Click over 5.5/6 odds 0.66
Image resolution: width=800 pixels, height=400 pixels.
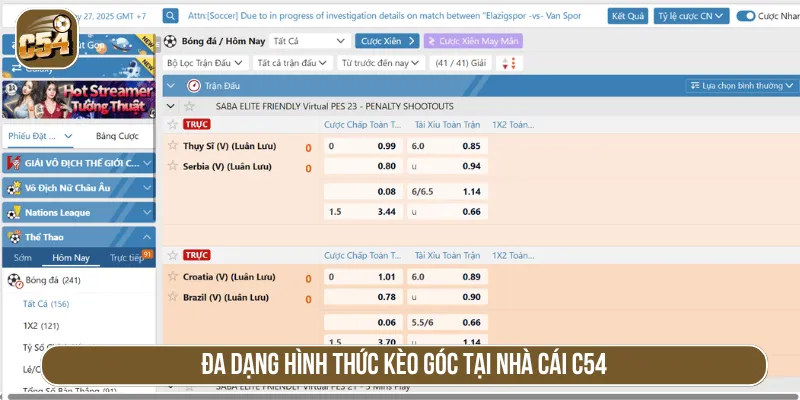pos(447,322)
